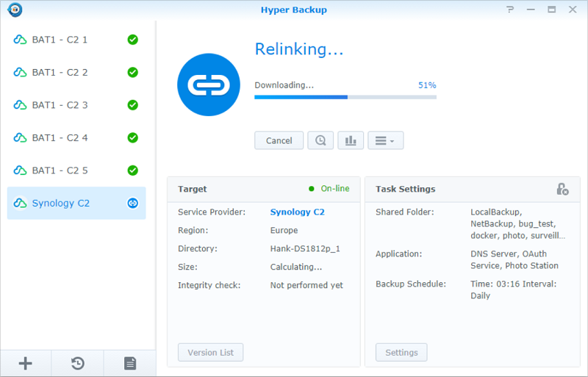This screenshot has height=377, width=588.
Task: Click the add backup task plus icon
Action: (25, 363)
